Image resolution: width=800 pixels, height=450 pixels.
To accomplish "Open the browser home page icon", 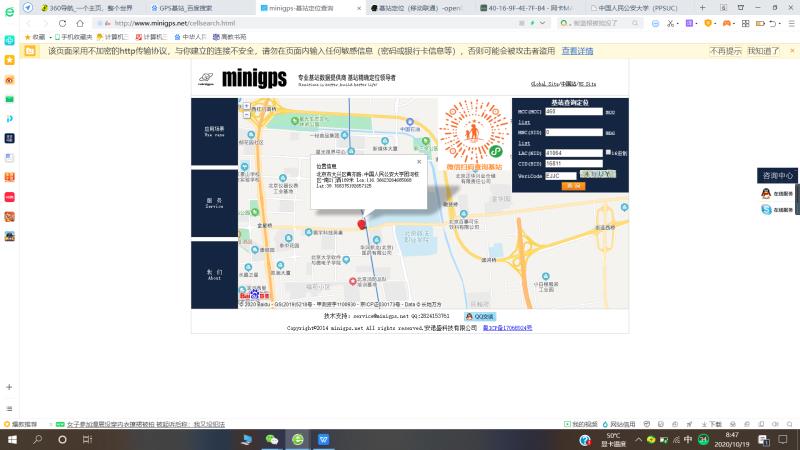I will pyautogui.click(x=80, y=23).
